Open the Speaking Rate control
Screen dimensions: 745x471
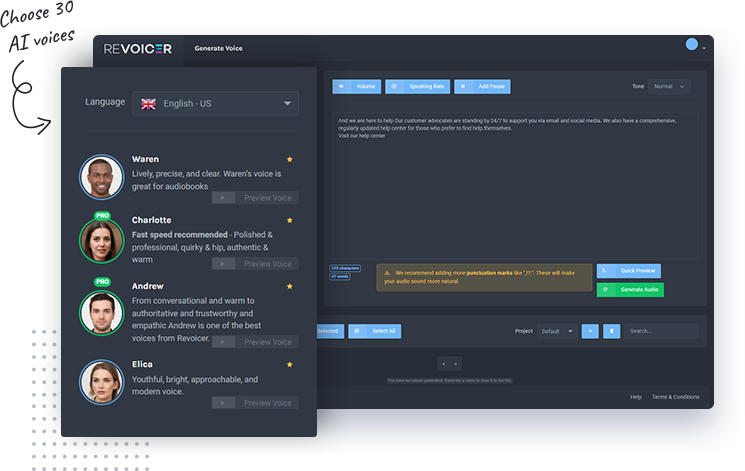tap(417, 87)
